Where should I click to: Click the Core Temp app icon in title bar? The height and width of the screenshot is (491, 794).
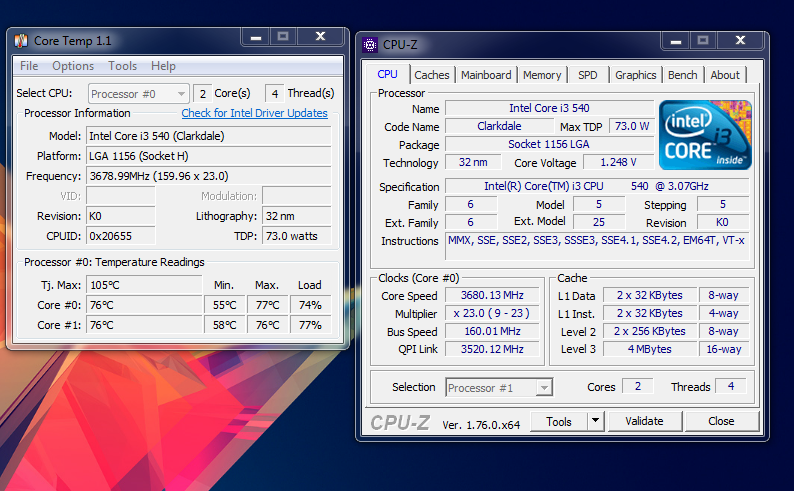pyautogui.click(x=21, y=40)
